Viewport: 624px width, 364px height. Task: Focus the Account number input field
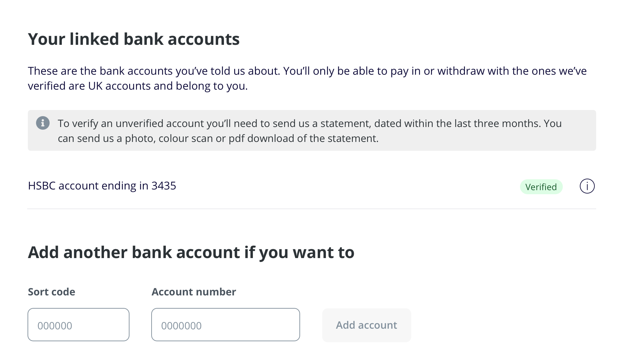226,325
